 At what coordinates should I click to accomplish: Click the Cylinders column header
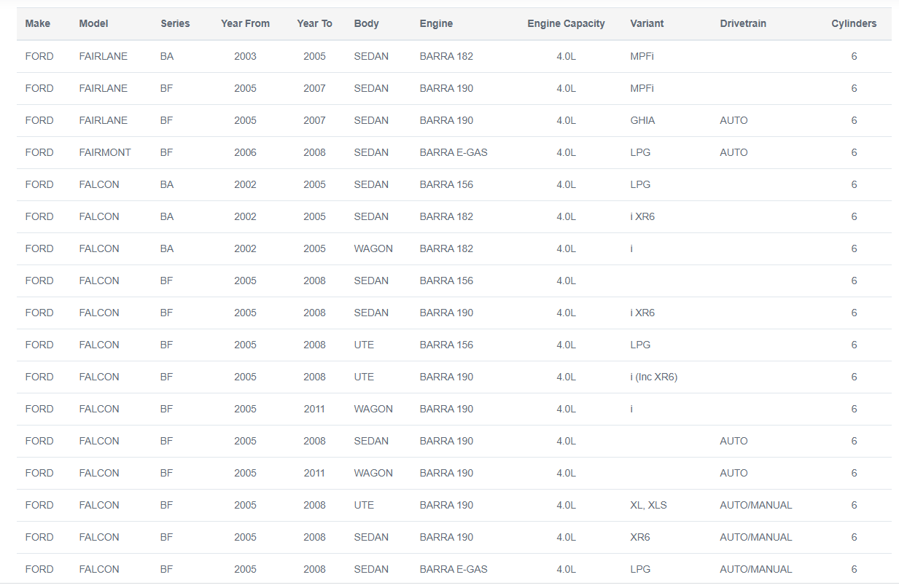pos(854,23)
